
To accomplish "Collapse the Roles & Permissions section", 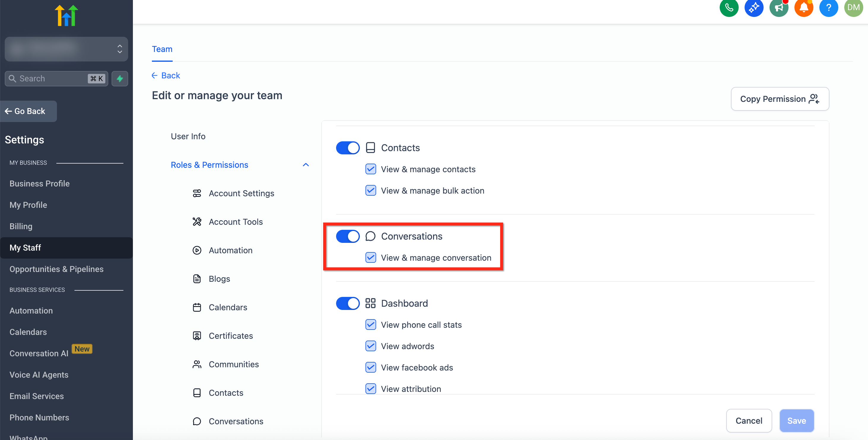I will (x=305, y=165).
